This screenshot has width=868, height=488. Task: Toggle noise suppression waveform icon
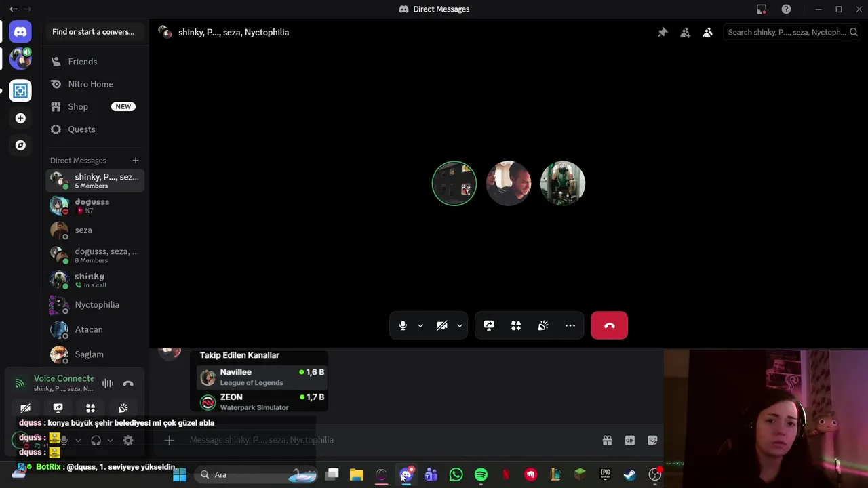tap(108, 384)
